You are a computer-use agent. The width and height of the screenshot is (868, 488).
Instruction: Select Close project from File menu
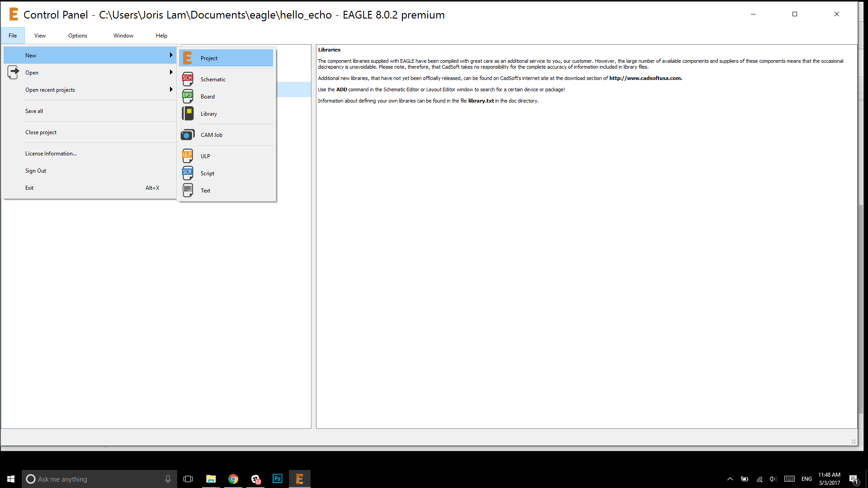(41, 132)
